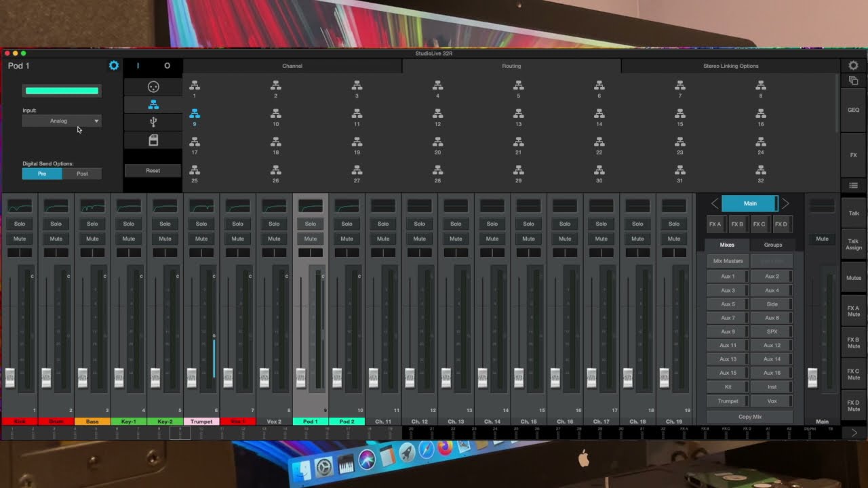Open Safari from the Dock

[427, 450]
